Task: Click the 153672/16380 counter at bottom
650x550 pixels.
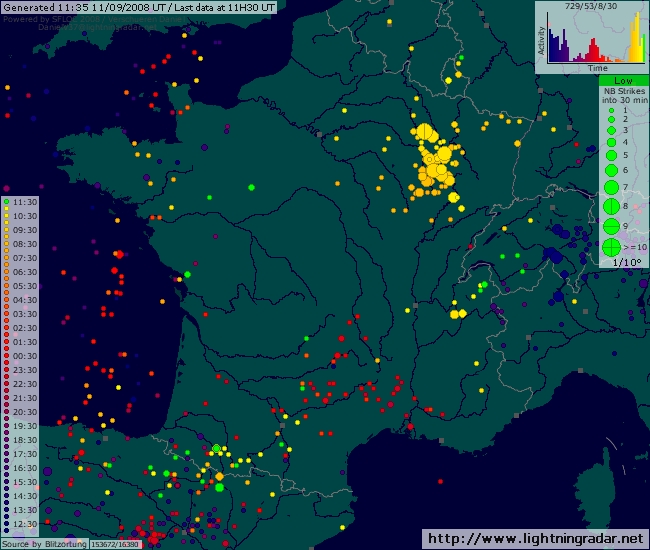Action: pos(115,544)
